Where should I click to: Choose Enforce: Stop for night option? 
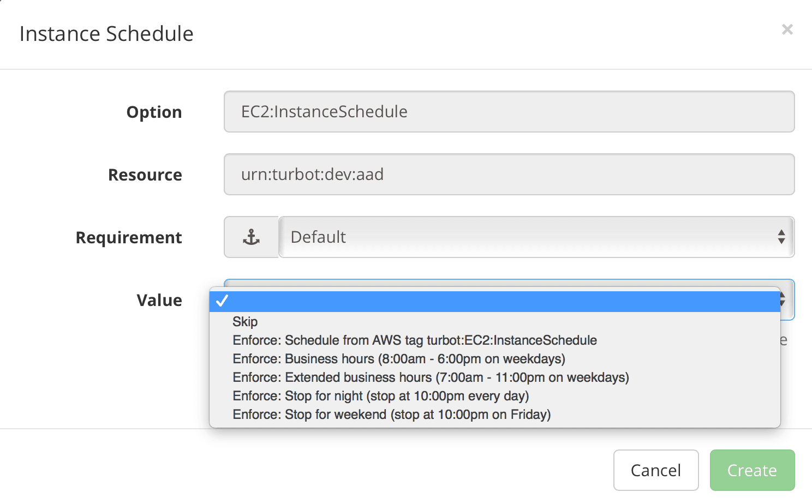click(495, 396)
